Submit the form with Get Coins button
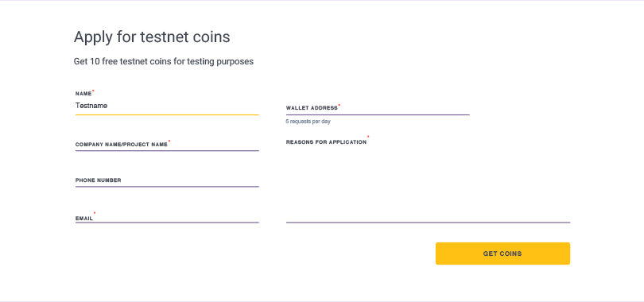This screenshot has width=644, height=302. pyautogui.click(x=502, y=254)
